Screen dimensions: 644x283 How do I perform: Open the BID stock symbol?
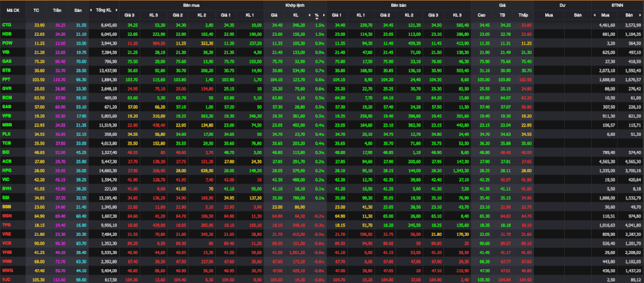[6, 152]
